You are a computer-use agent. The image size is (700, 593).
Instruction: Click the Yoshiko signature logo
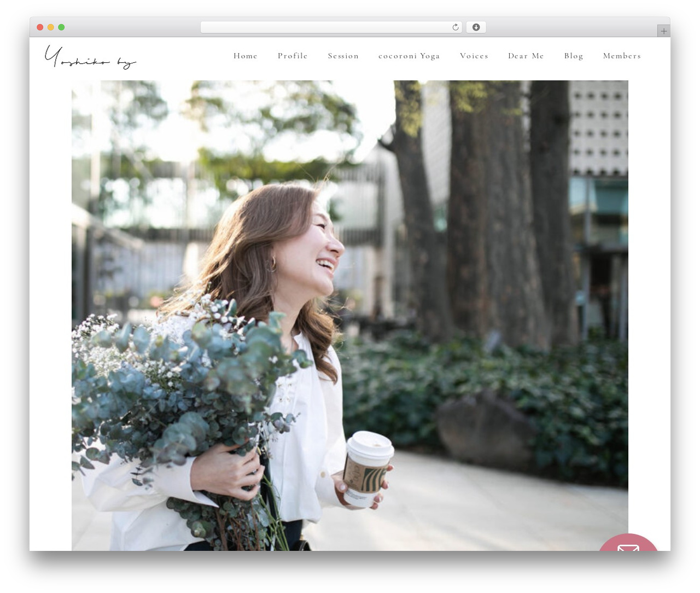(90, 57)
